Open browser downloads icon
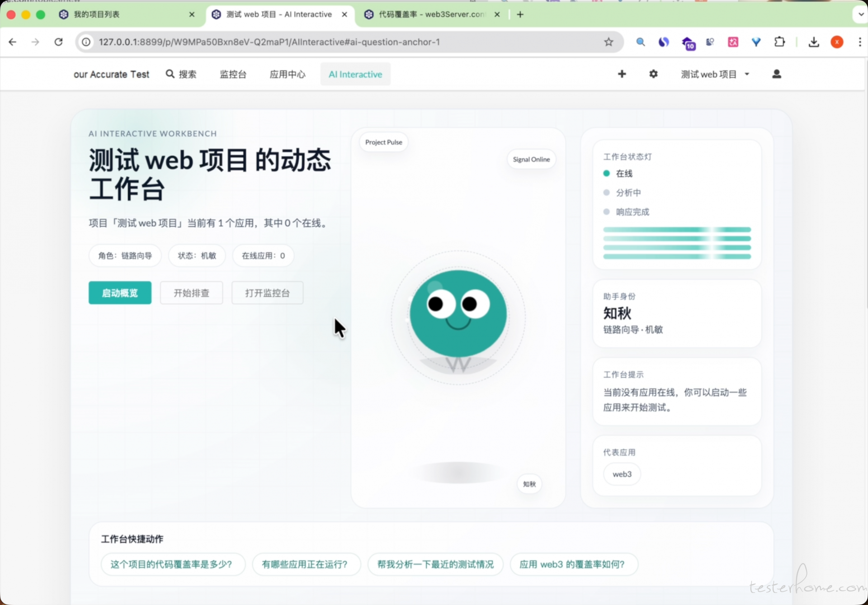868x605 pixels. click(813, 42)
